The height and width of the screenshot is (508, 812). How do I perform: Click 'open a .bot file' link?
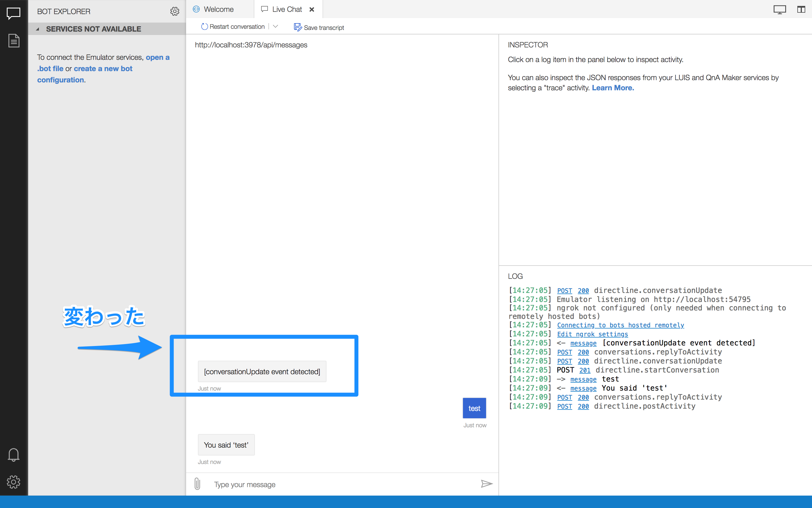coord(103,63)
